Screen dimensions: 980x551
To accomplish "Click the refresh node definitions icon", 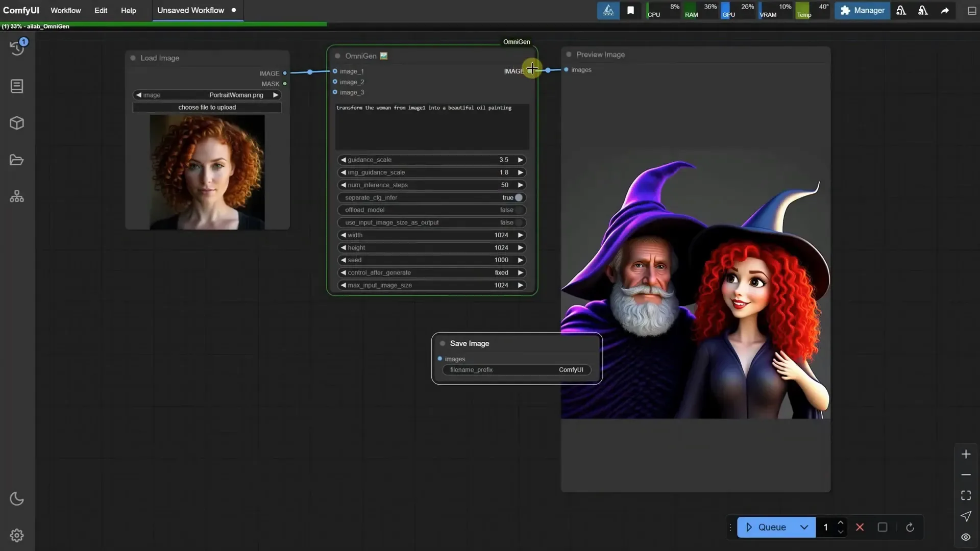I will [910, 528].
